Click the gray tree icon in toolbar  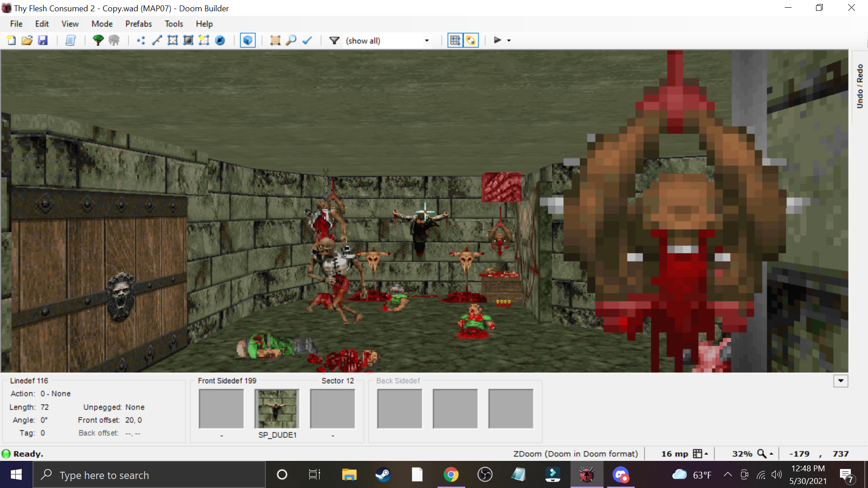(114, 41)
